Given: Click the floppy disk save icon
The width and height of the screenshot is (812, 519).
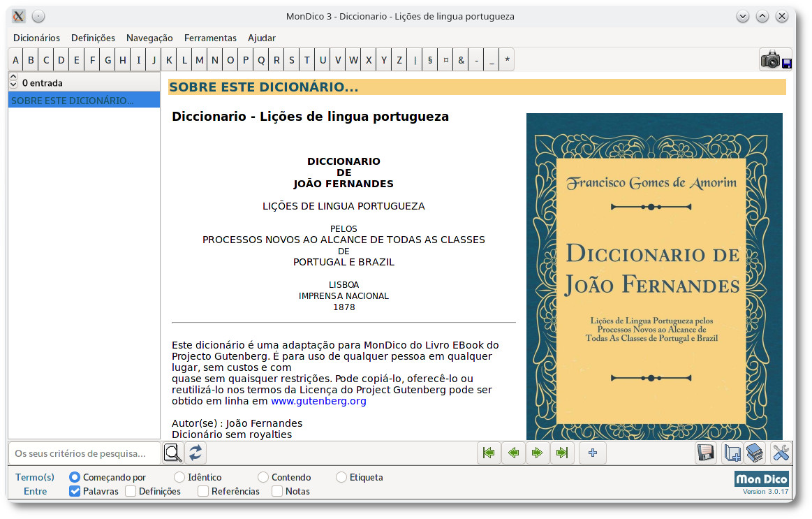Looking at the screenshot, I should [705, 453].
